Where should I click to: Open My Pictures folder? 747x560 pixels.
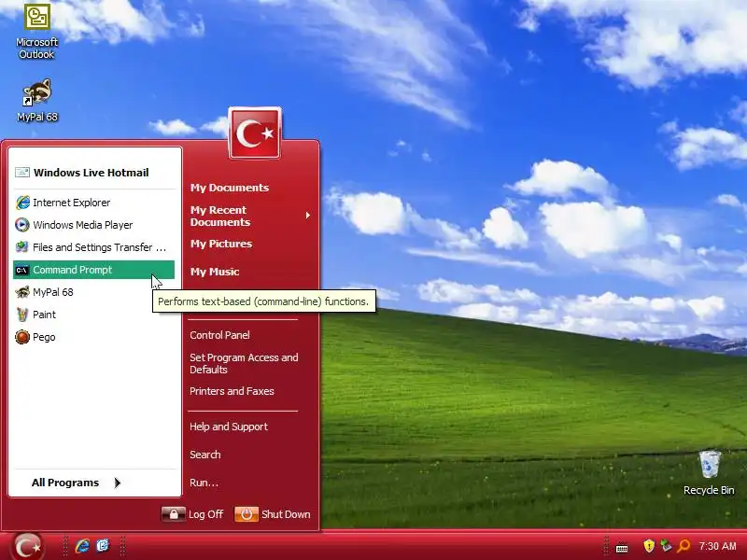click(x=221, y=244)
